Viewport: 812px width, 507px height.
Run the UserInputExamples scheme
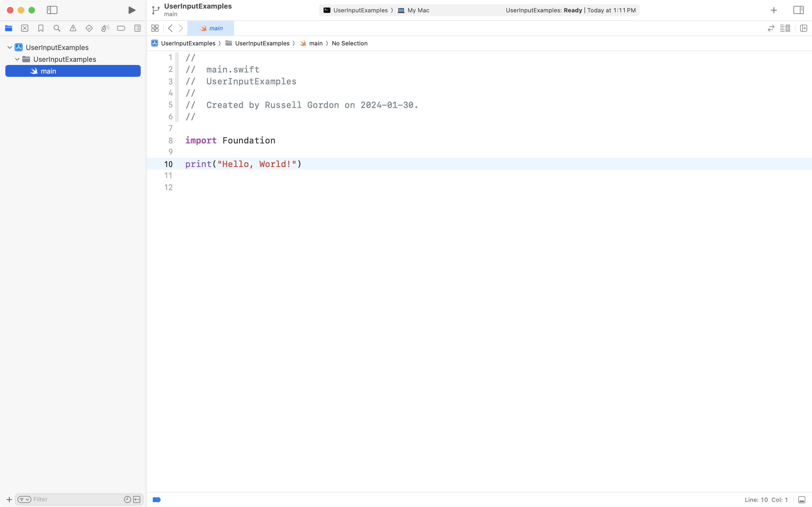tap(131, 10)
